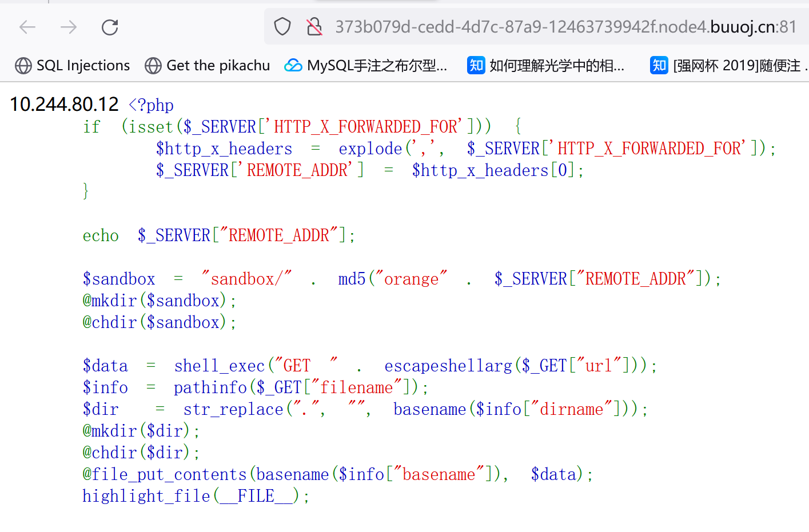Click the highlight_file(__FILE__) line
Screen dimensions: 809x532
(196, 496)
